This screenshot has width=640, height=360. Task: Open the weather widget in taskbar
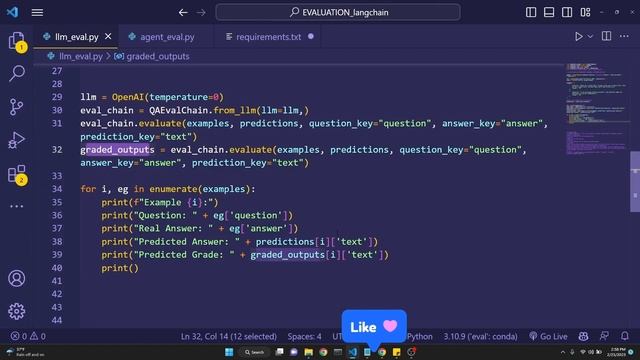point(25,352)
